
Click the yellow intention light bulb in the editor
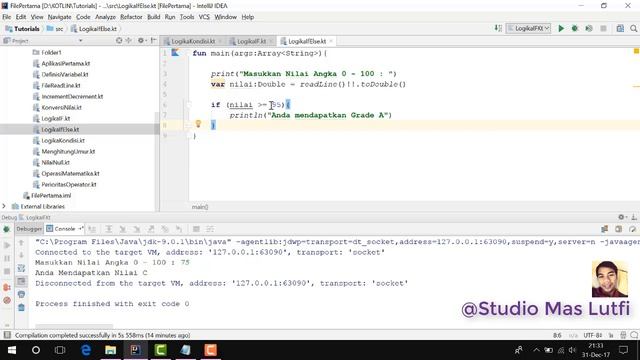tap(198, 124)
